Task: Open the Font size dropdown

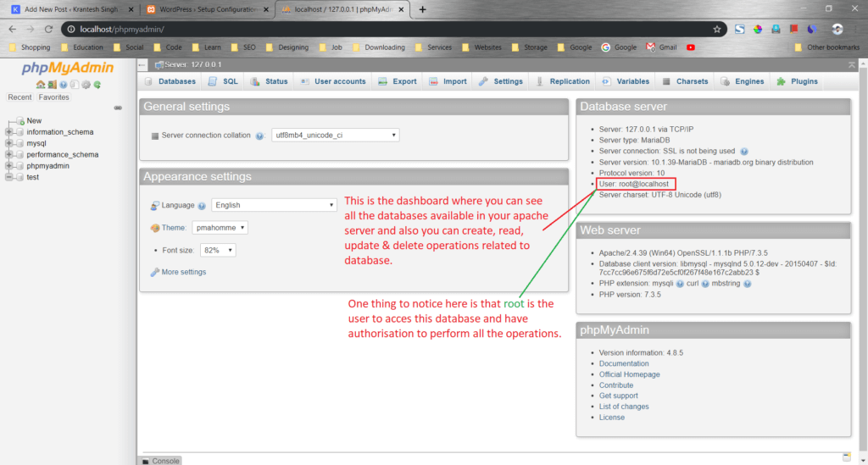Action: click(x=218, y=251)
